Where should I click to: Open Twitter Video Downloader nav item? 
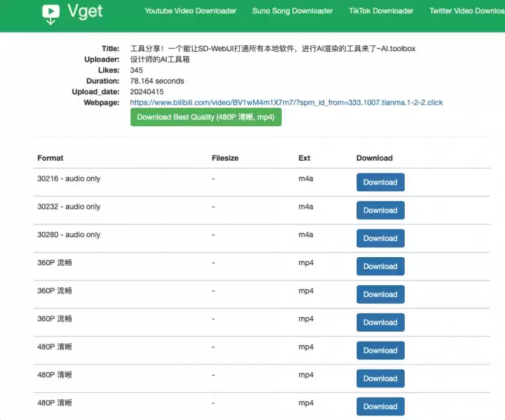466,11
